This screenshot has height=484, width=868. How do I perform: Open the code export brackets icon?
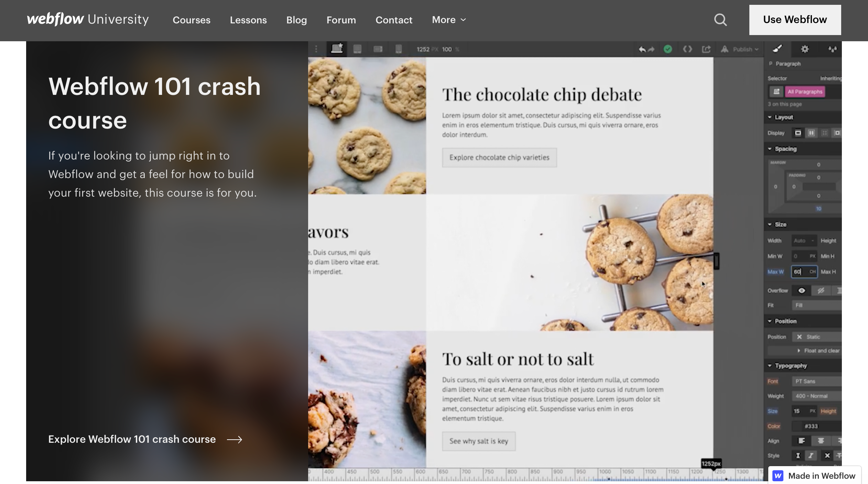(687, 49)
